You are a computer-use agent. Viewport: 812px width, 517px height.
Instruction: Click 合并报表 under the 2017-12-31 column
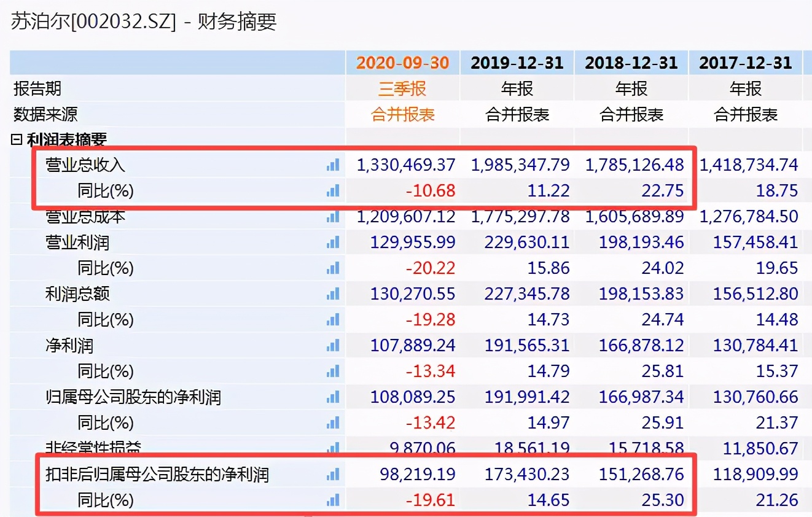746,115
